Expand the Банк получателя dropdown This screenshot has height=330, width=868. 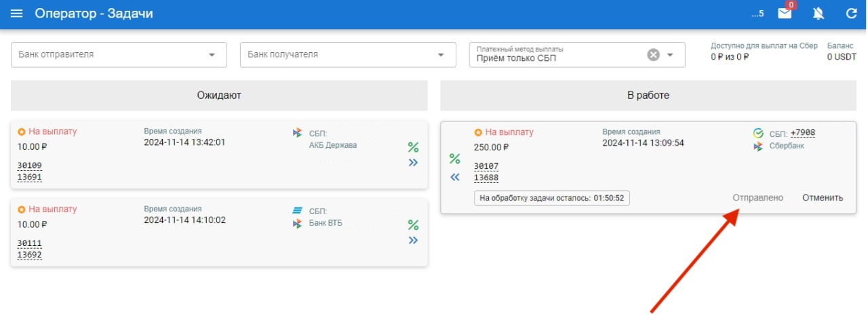(x=441, y=55)
